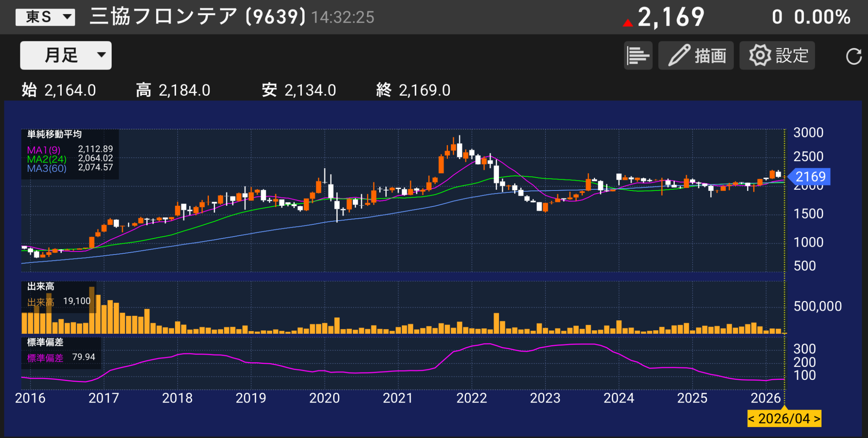
Task: Click the 描画 drawing pencil button
Action: click(x=696, y=55)
